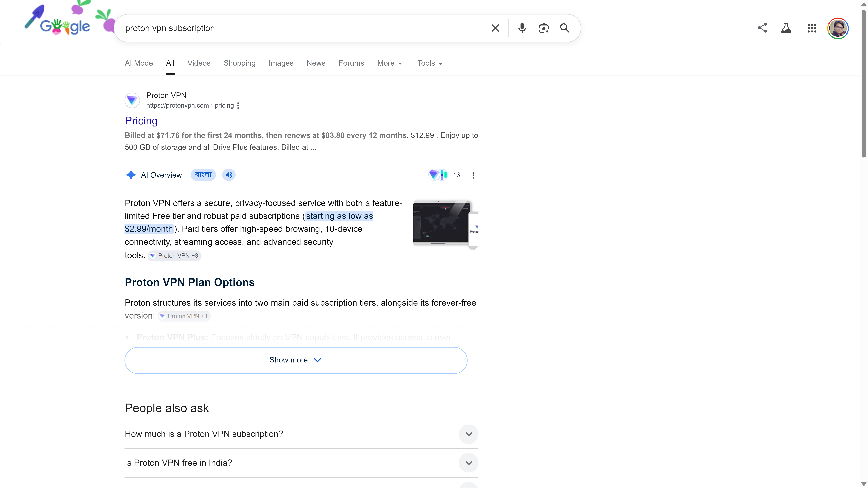Open AI Overview three-dot options menu
The width and height of the screenshot is (868, 488).
coord(473,175)
